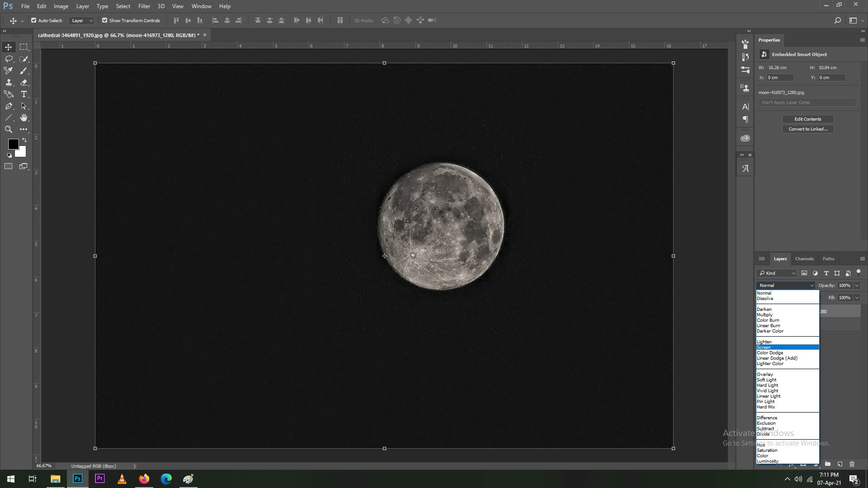Select the Hand tool

24,117
